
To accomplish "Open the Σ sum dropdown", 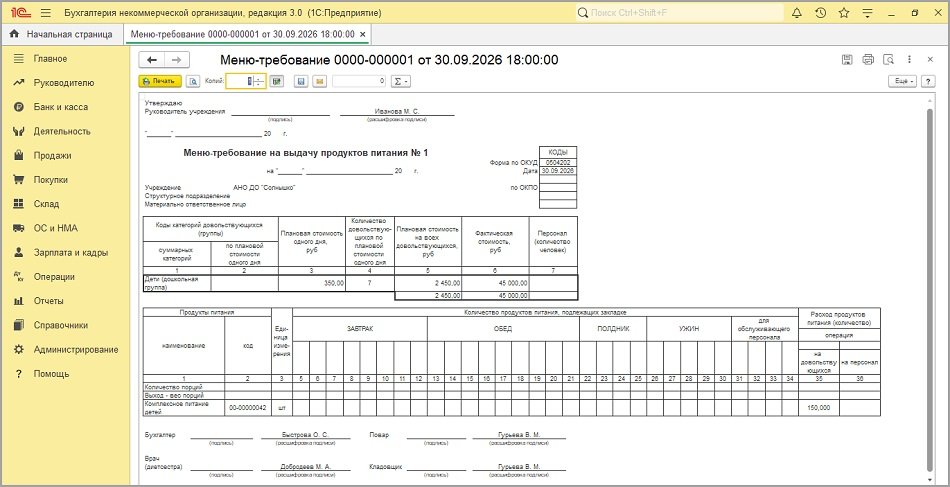I will (x=400, y=81).
